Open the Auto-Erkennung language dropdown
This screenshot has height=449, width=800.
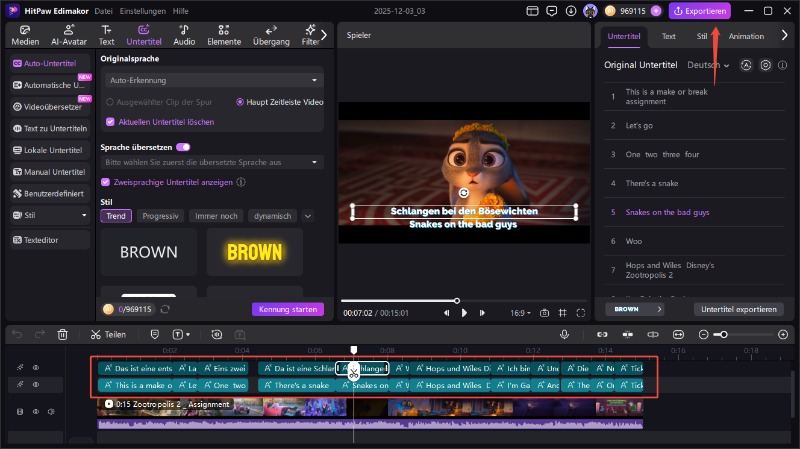click(214, 80)
